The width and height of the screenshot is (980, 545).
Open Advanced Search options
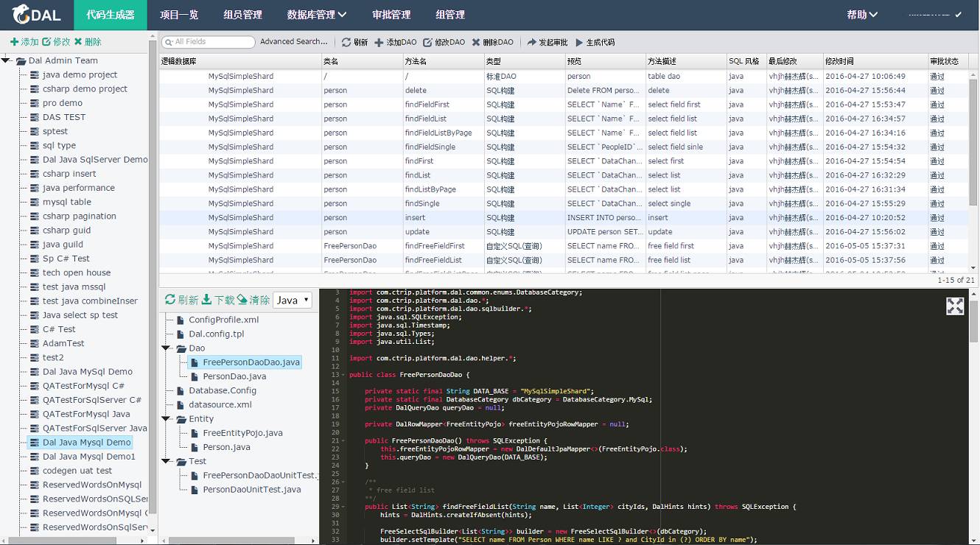pos(293,42)
